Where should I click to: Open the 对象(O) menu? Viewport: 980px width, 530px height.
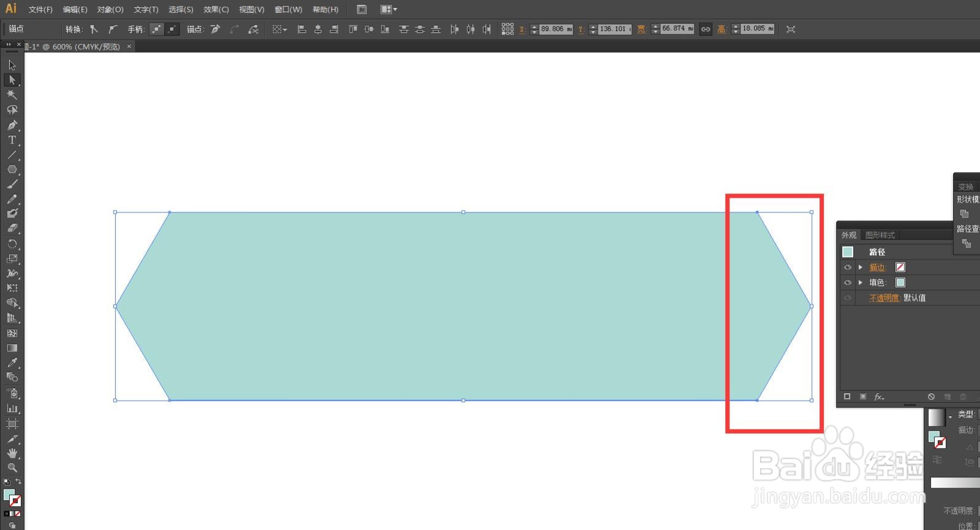110,10
